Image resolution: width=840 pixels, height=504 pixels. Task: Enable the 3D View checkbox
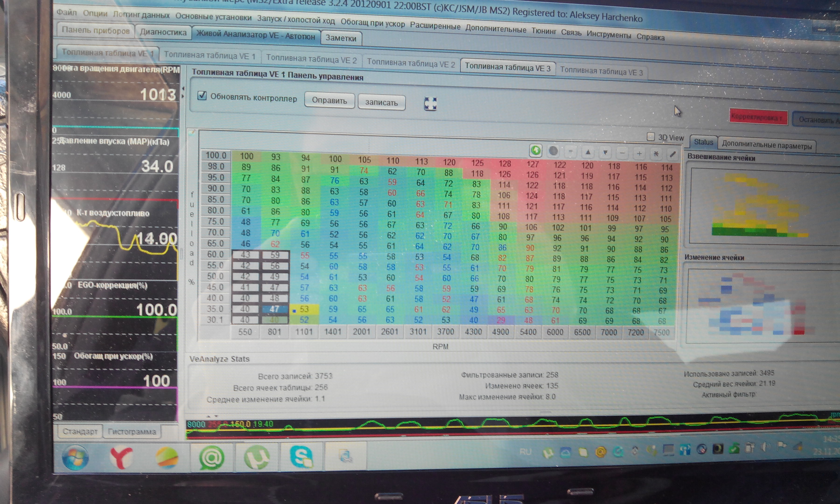(x=651, y=136)
